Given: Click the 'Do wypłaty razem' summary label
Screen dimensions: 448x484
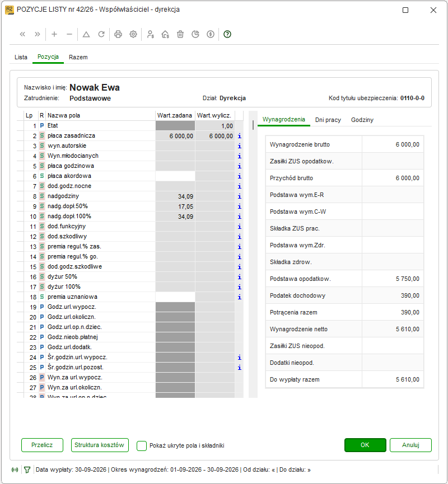Looking at the screenshot, I should click(295, 380).
